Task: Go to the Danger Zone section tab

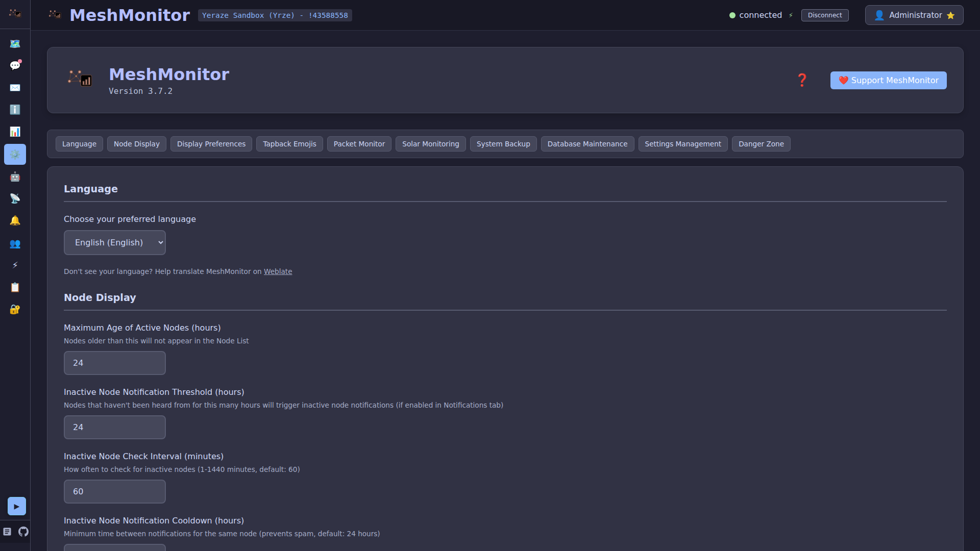Action: [x=761, y=144]
